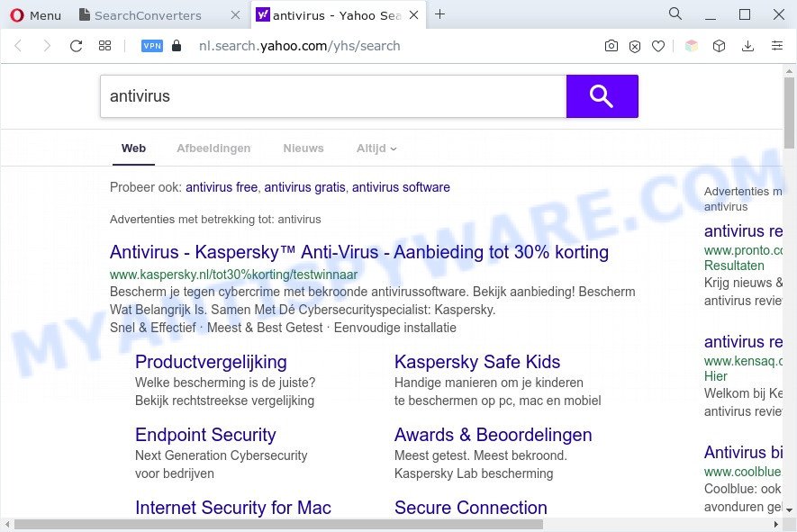Open the ad blocker shield icon
Image resolution: width=797 pixels, height=532 pixels.
[634, 47]
